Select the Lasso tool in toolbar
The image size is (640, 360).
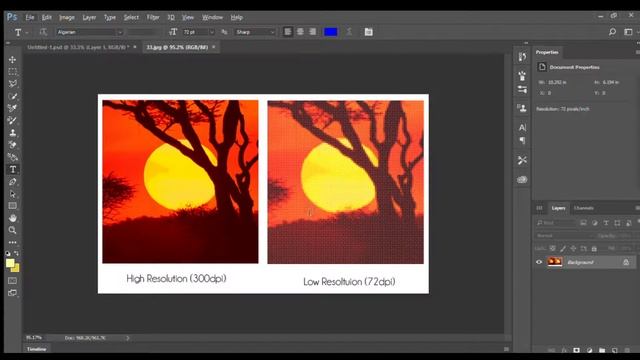coord(13,84)
